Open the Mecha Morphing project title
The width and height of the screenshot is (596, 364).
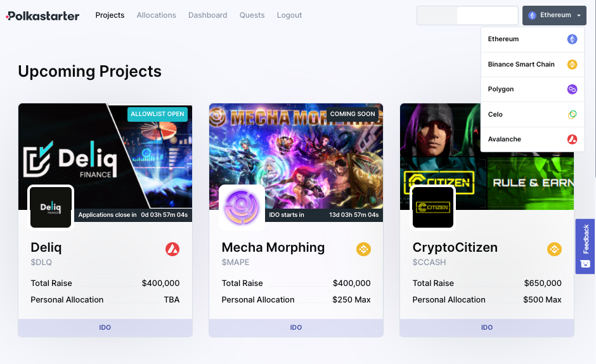[x=273, y=247]
